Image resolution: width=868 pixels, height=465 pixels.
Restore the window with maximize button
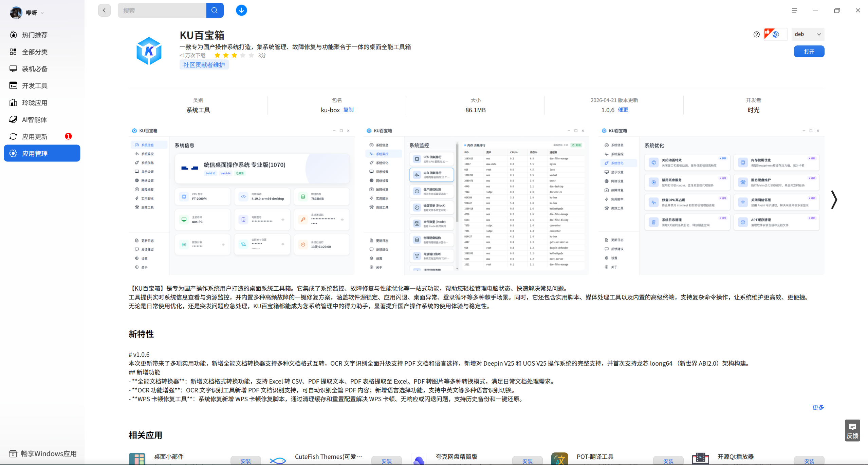[837, 11]
